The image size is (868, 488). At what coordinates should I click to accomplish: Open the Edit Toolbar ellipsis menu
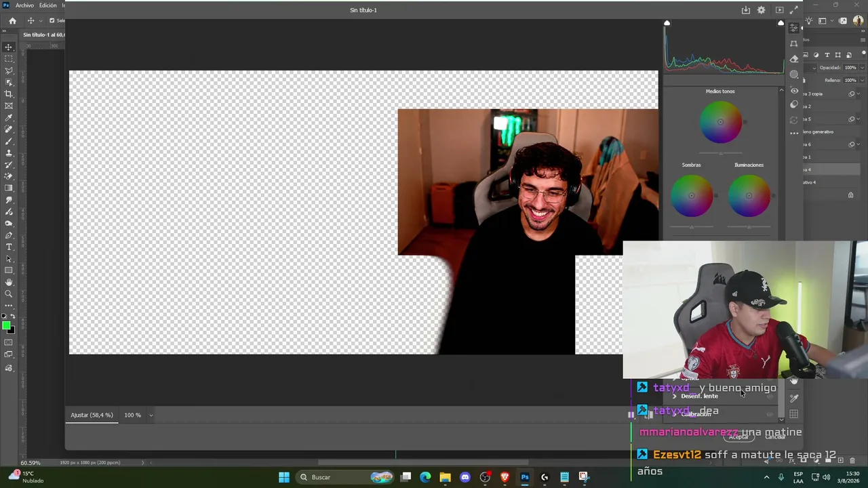[9, 306]
